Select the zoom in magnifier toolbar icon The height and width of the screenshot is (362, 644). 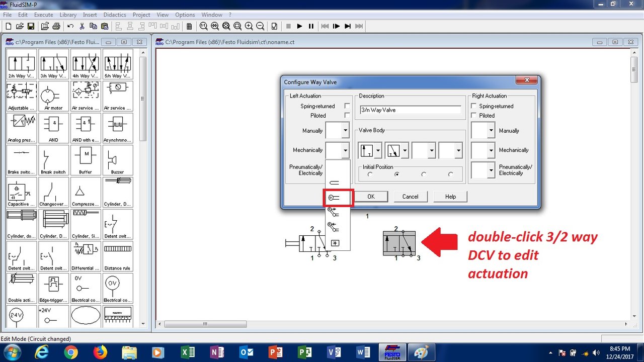click(x=249, y=26)
